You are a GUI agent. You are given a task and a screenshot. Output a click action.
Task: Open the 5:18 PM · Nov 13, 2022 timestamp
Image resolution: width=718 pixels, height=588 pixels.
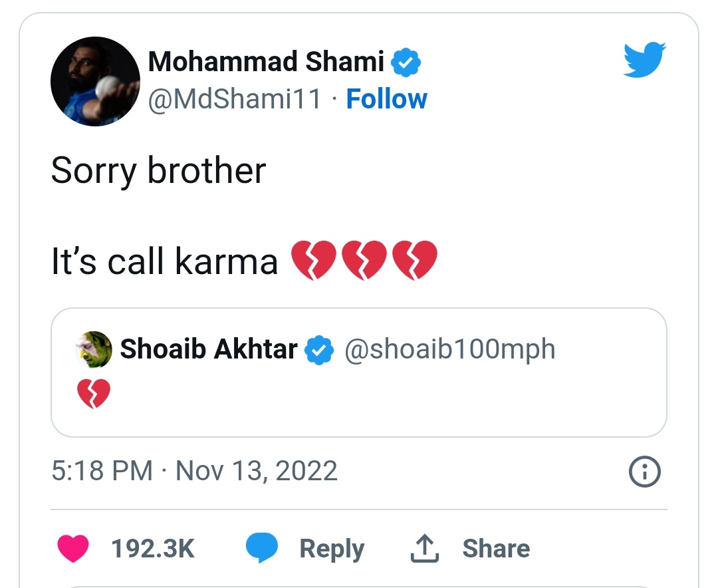(194, 472)
